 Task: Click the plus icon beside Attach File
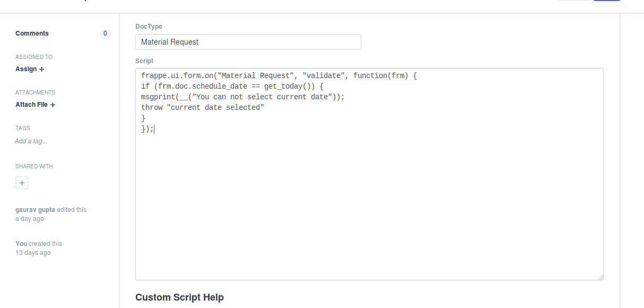pyautogui.click(x=53, y=105)
